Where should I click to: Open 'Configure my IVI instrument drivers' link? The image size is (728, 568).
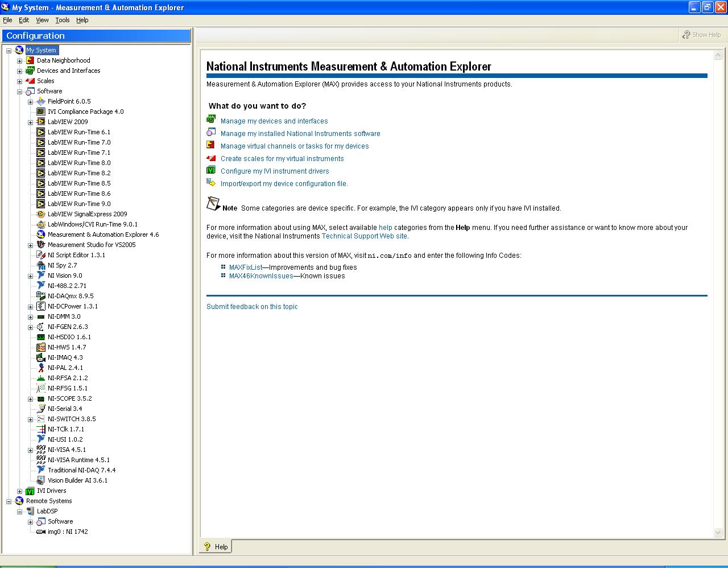[x=275, y=171]
